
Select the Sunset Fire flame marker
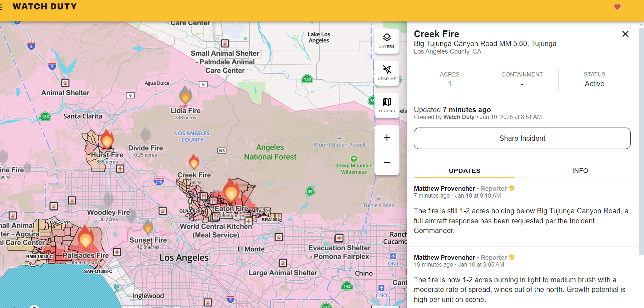coord(148,227)
